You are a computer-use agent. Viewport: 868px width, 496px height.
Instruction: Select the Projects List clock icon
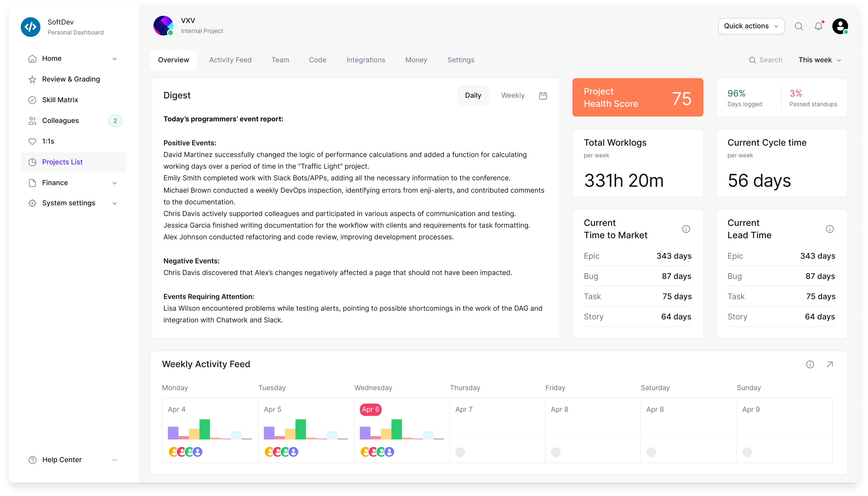(32, 162)
